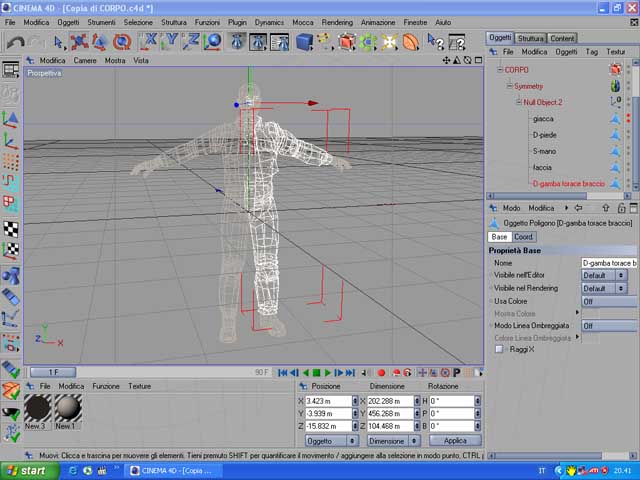Toggle the left-palette icon with cube and green check
Viewport: 640px width, 480px height.
pyautogui.click(x=11, y=369)
